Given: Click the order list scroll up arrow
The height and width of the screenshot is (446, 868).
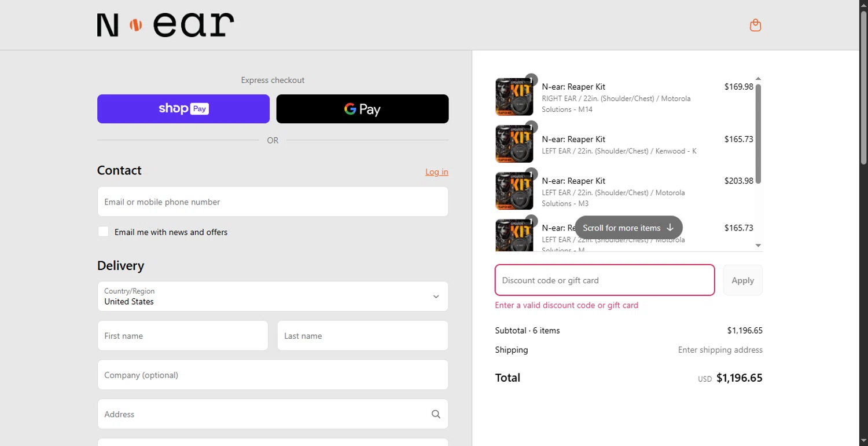Looking at the screenshot, I should [x=758, y=79].
